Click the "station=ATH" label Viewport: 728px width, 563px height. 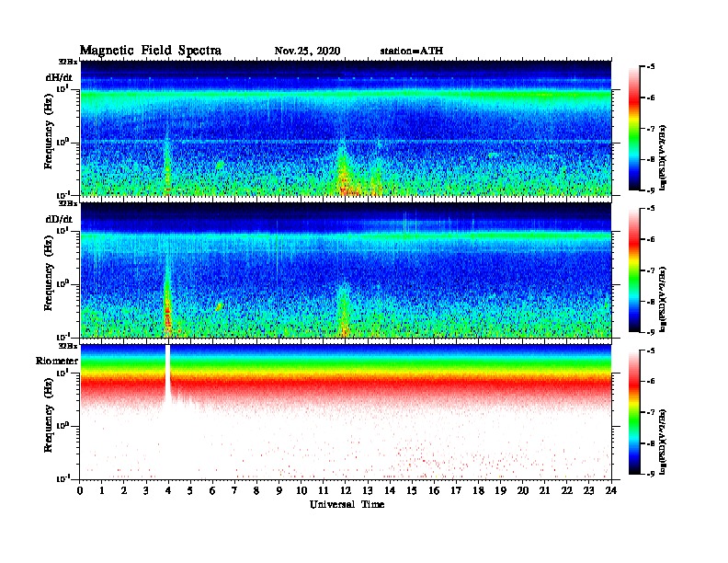coord(412,51)
